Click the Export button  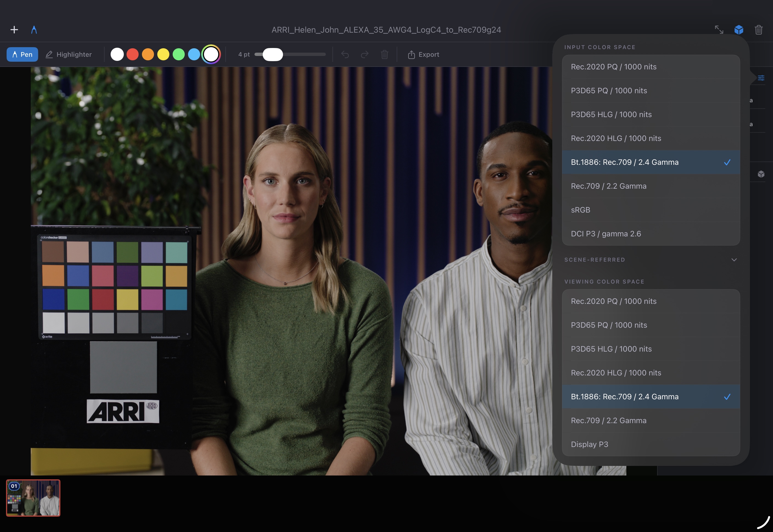(x=423, y=54)
